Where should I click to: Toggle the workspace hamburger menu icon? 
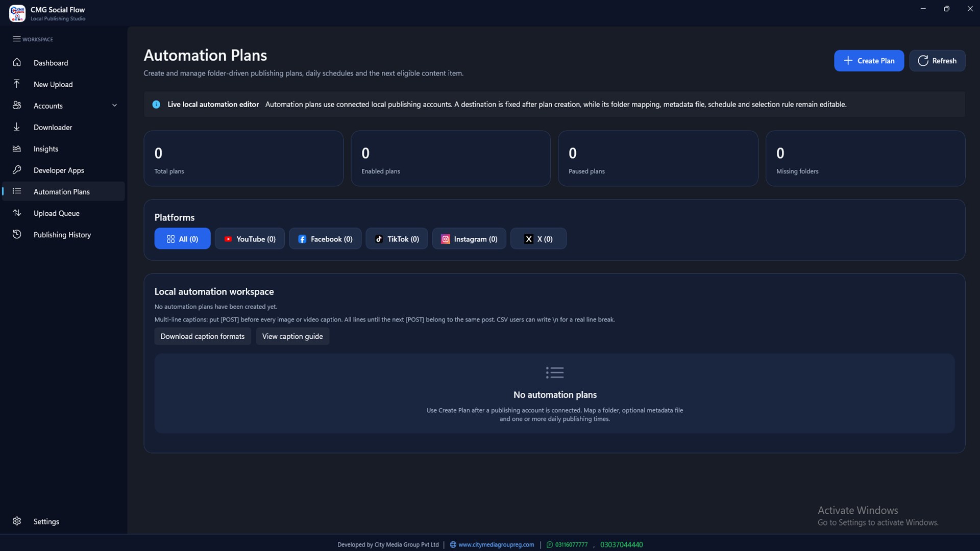(17, 39)
